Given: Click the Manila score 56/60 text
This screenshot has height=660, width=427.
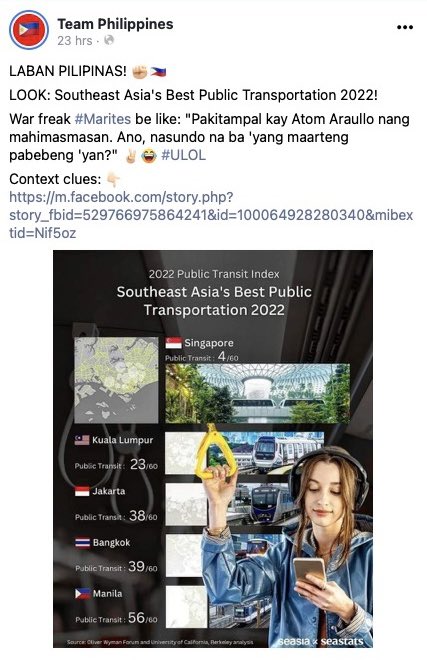Looking at the screenshot, I should [142, 618].
